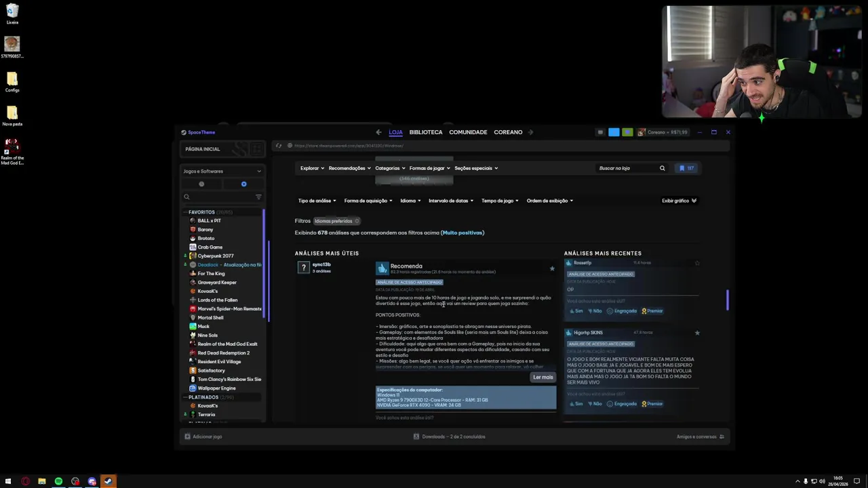
Task: Open the Idioma filter dropdown
Action: click(410, 201)
